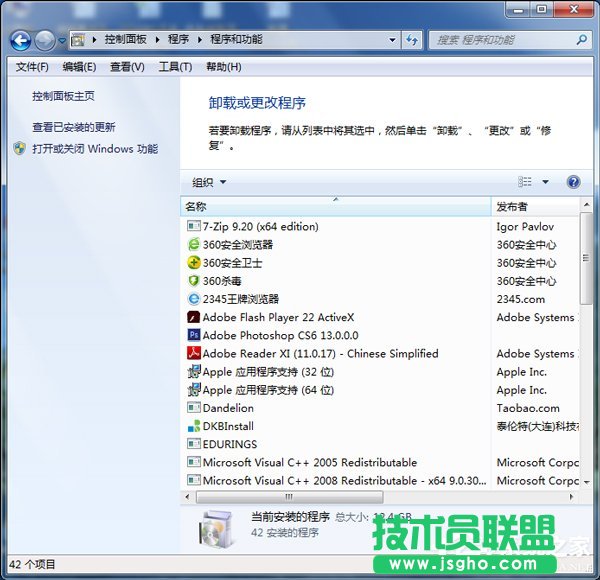Screen dimensions: 600x580
Task: Open 查看已安装的更新 link
Action: tap(73, 127)
